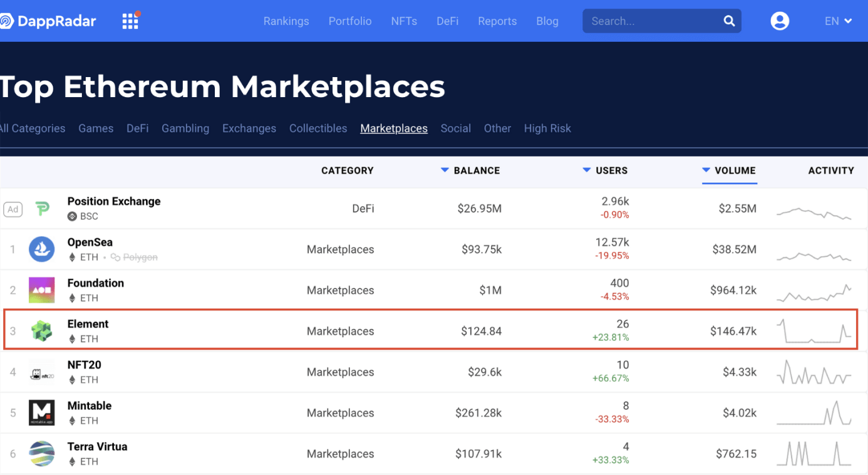Click NFT20's +66.67% user change
The height and width of the screenshot is (475, 868).
pos(611,378)
